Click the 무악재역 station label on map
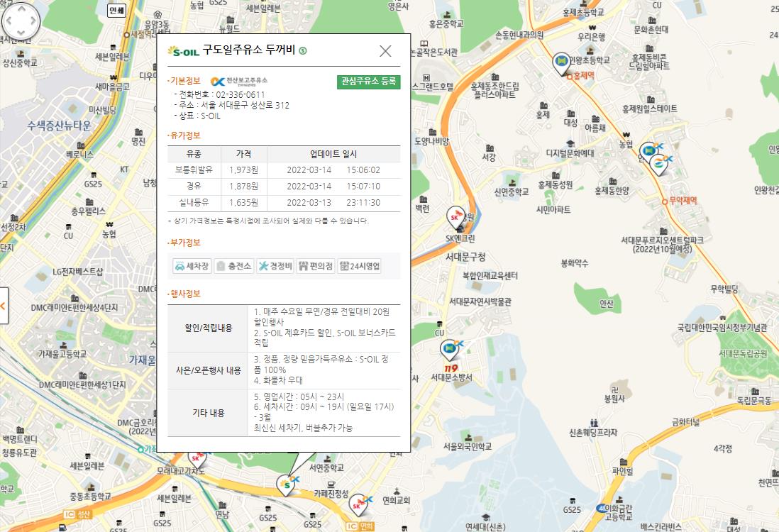 [x=683, y=201]
